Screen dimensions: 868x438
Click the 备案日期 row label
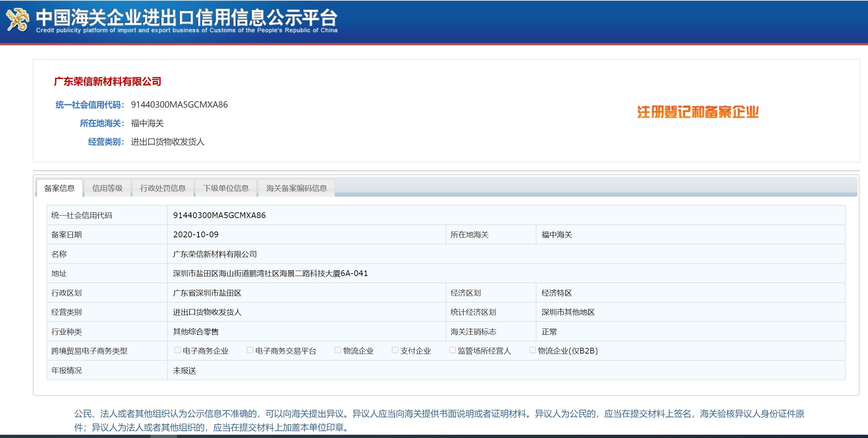(67, 234)
